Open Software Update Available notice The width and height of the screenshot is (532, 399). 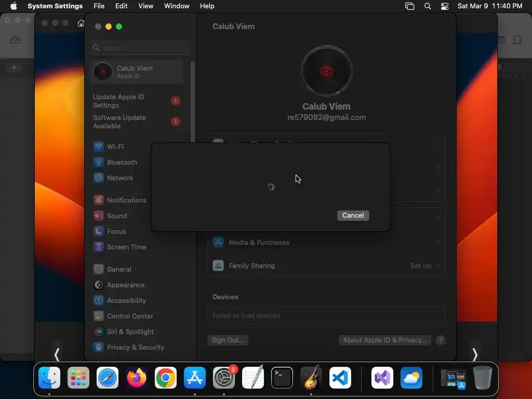point(137,122)
